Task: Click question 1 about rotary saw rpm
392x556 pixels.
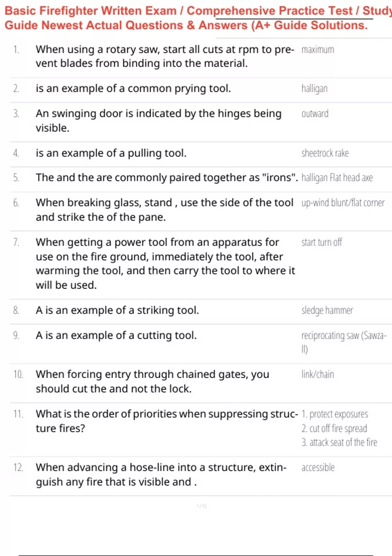Action: tap(165, 56)
